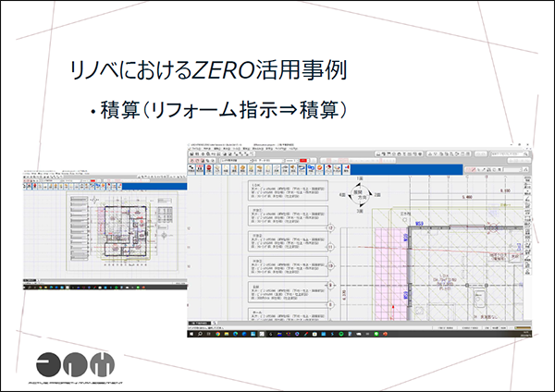Click the gray roof-shaped icon in the large toolbar

[285, 170]
